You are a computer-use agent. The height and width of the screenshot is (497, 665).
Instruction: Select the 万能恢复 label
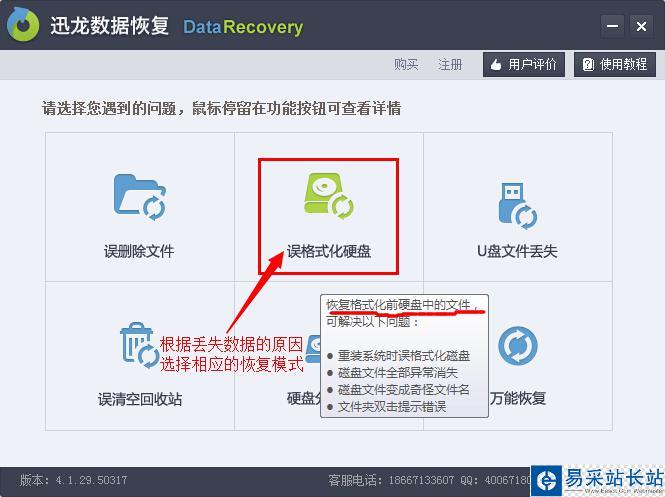pos(518,398)
